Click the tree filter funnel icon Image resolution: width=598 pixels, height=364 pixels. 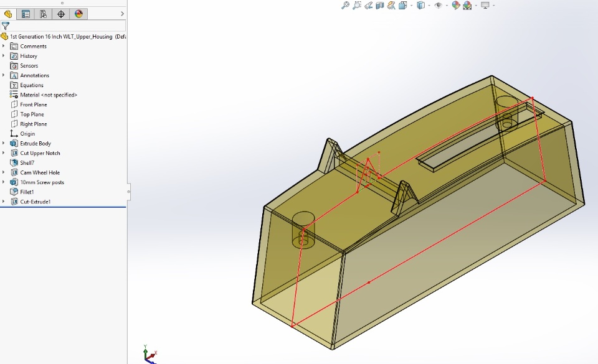(6, 26)
